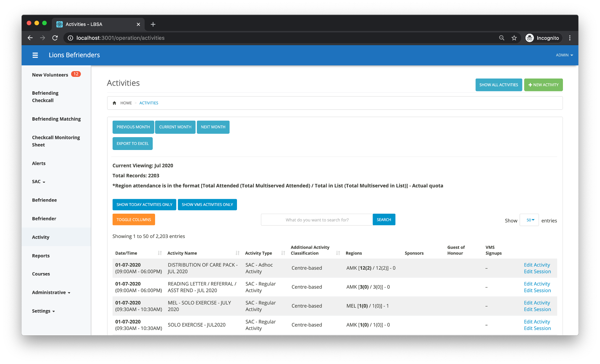
Task: Edit Session for MEL - Solo Exercise
Action: (537, 309)
